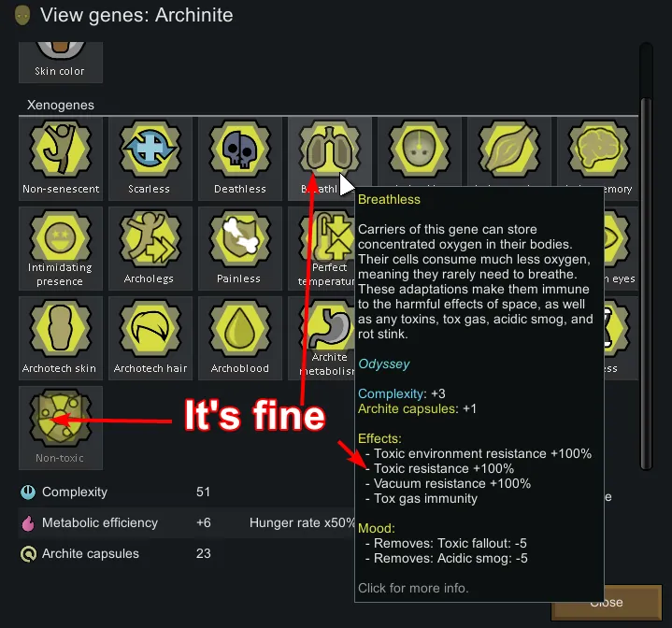Select the Perfect temperature gene
672x628 pixels.
(322, 248)
